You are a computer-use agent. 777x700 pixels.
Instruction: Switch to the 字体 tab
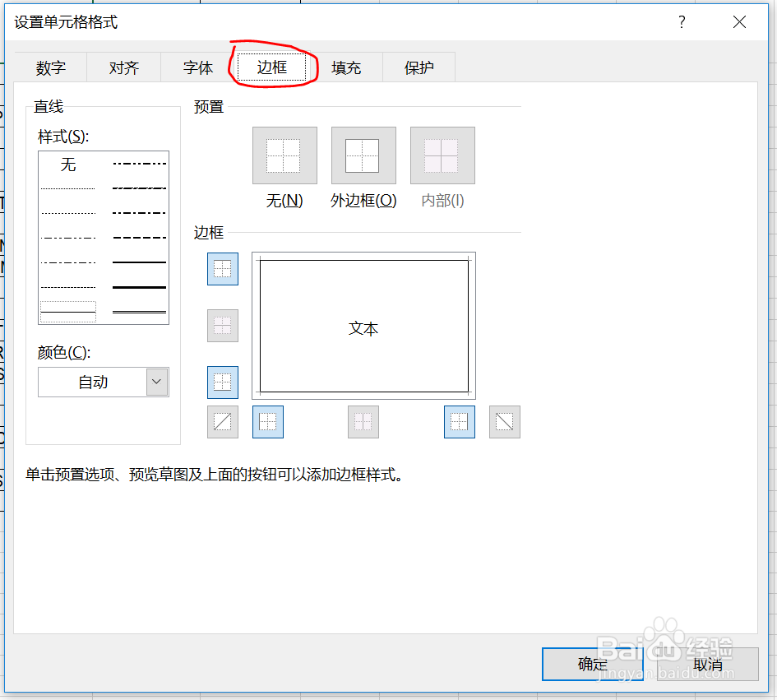pyautogui.click(x=197, y=67)
